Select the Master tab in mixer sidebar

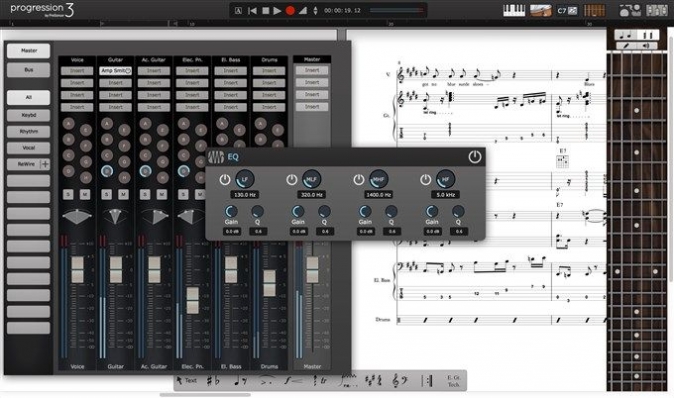pos(28,51)
